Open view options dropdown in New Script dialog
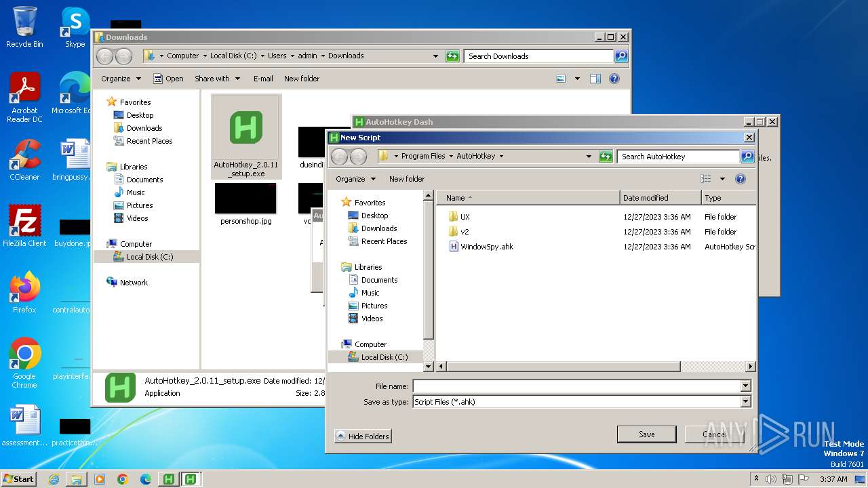 pyautogui.click(x=722, y=179)
